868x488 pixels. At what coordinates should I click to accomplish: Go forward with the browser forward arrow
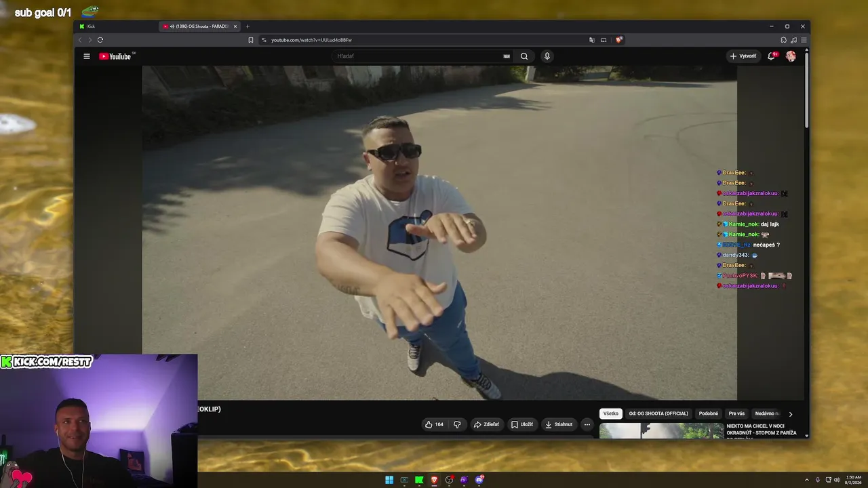pos(89,40)
